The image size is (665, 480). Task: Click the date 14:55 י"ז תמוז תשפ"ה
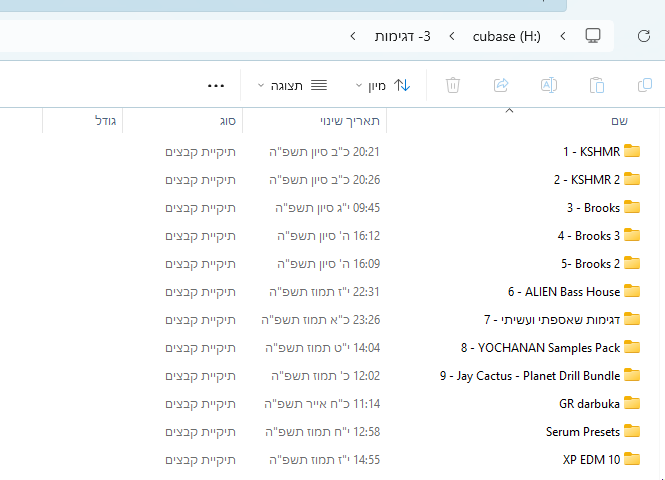click(x=324, y=459)
